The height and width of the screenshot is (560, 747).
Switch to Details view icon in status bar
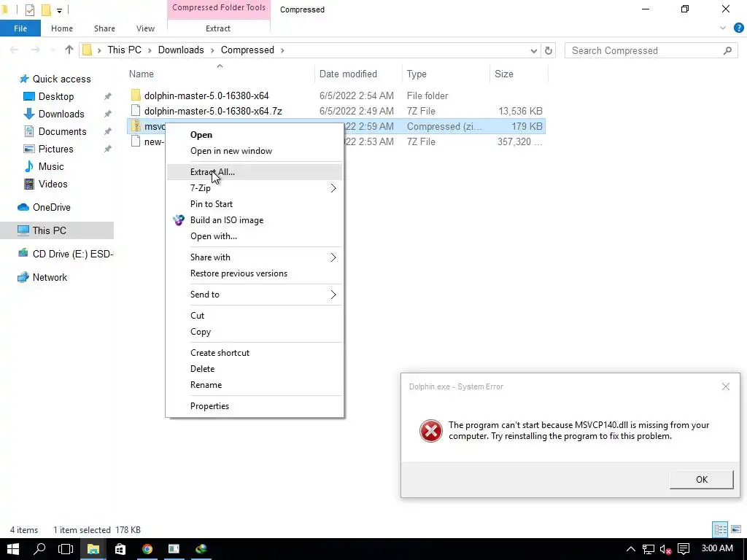tap(720, 529)
